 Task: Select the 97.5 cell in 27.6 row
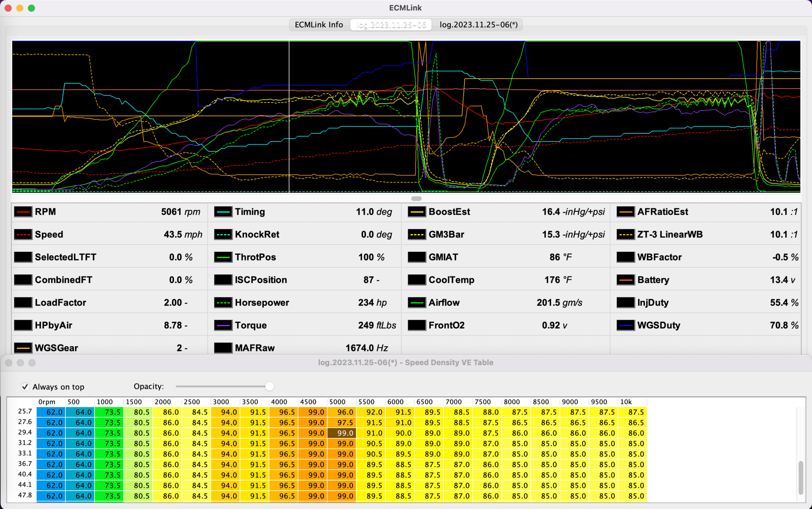coord(342,422)
